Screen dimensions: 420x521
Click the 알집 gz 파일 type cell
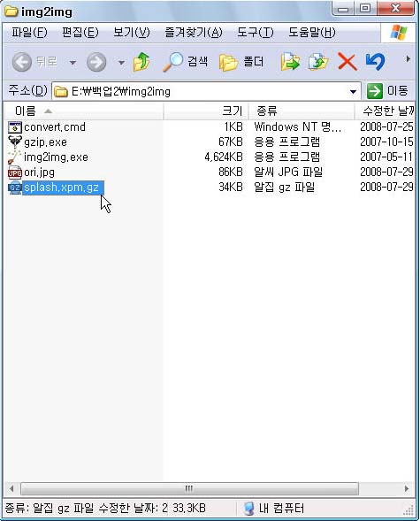coord(284,188)
